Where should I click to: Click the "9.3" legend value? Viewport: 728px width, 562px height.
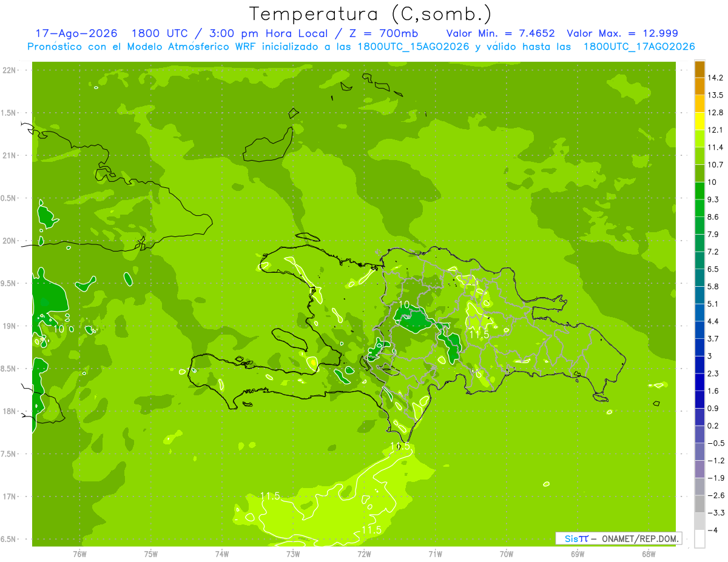(714, 199)
